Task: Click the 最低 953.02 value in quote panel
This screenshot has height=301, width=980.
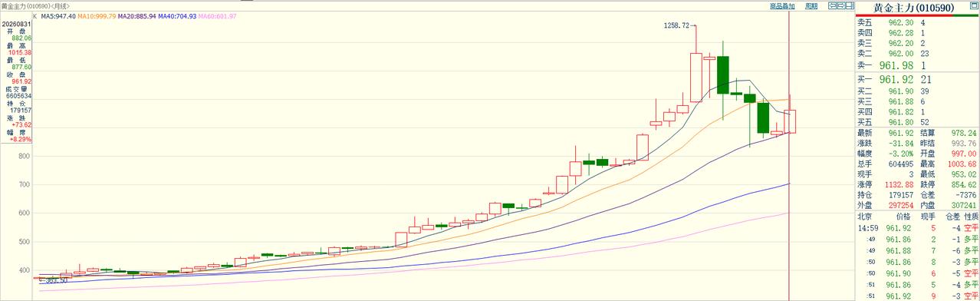Action: (x=963, y=174)
